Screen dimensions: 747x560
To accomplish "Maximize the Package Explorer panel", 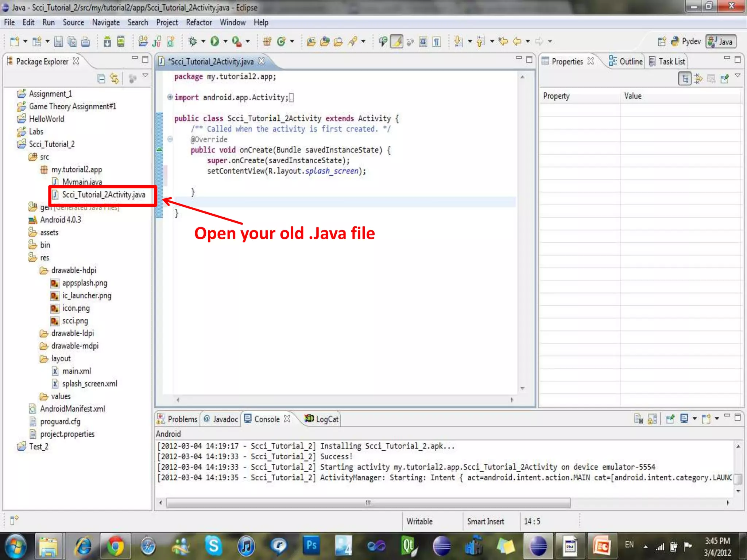I will (145, 60).
